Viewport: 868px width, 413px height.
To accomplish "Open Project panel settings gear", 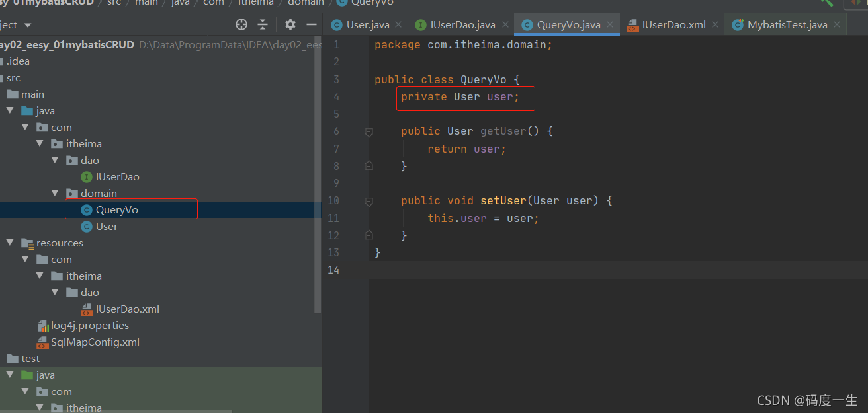I will tap(290, 24).
